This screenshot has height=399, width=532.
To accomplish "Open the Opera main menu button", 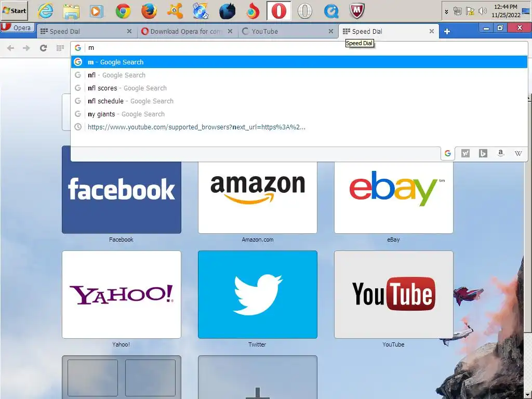I will point(18,28).
